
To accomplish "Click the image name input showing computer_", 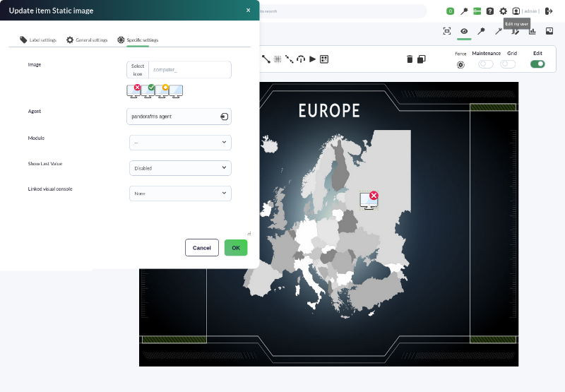I will click(190, 70).
